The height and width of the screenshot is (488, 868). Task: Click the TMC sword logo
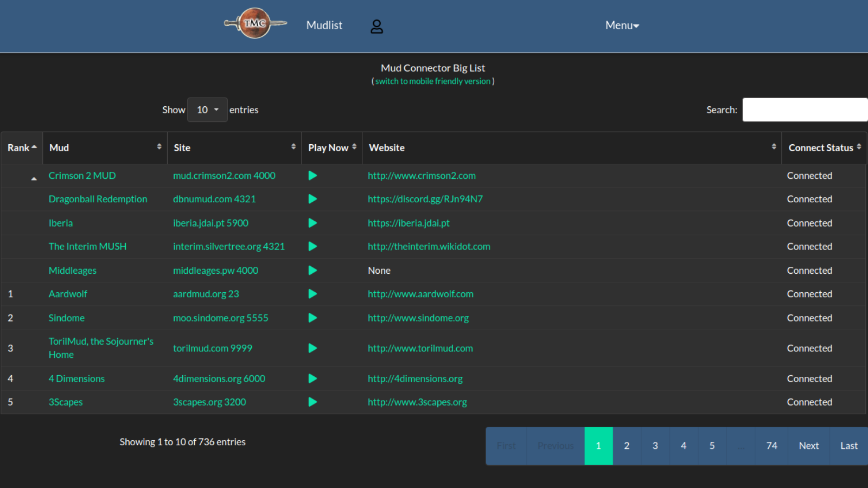(x=255, y=24)
